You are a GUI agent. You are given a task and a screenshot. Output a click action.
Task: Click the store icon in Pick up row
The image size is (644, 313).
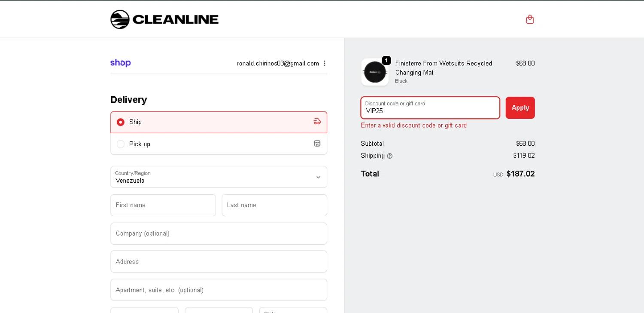point(317,144)
